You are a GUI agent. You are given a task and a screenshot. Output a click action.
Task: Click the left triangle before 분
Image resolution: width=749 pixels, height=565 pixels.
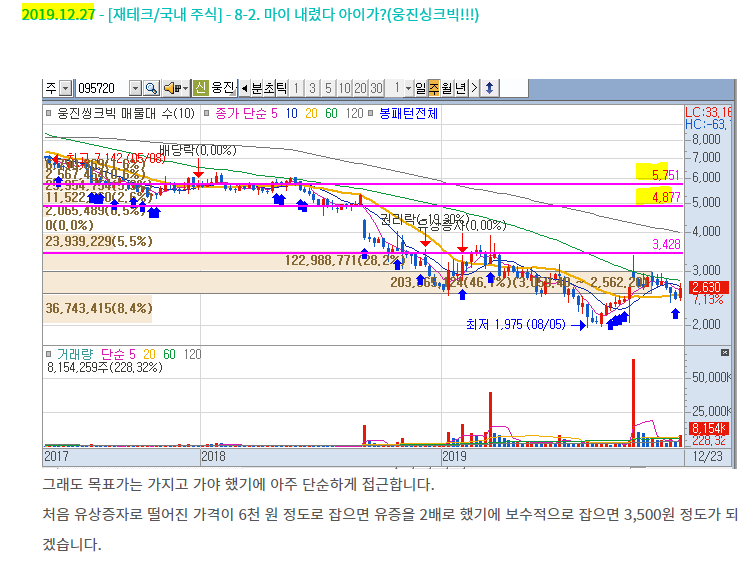tap(245, 88)
